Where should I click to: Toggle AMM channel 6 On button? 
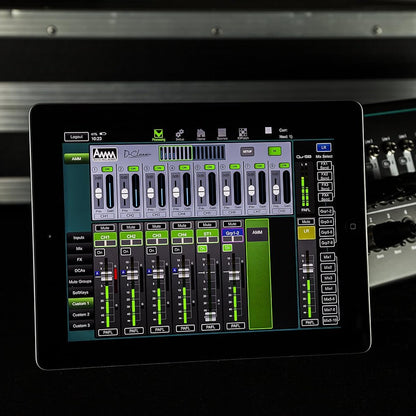click(235, 166)
